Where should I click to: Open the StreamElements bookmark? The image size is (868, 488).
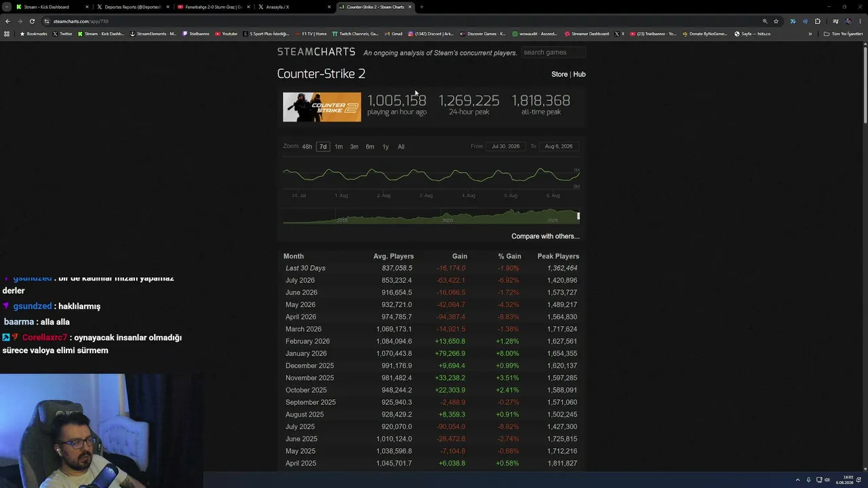153,33
